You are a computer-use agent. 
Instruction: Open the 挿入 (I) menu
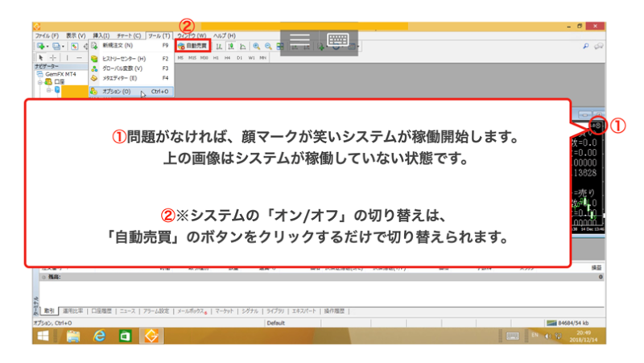click(101, 35)
